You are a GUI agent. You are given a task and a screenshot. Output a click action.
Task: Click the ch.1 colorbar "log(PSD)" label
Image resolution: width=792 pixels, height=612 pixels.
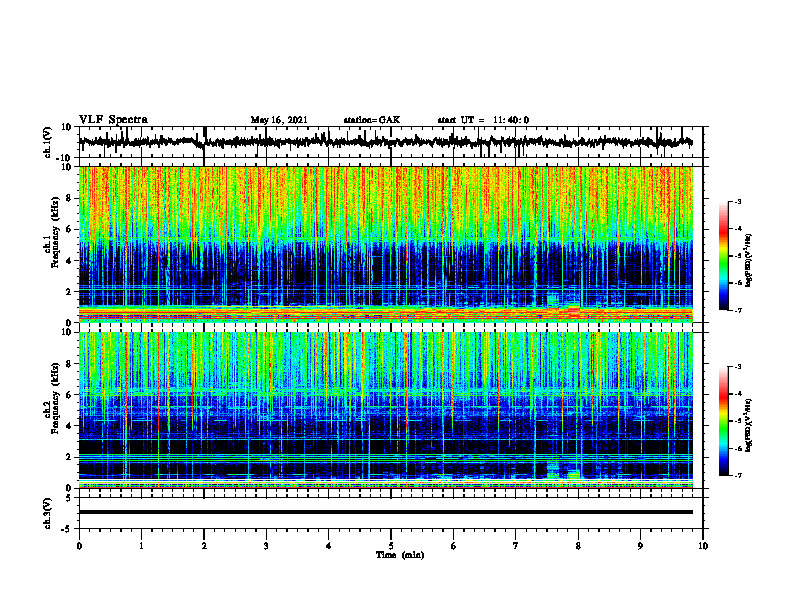[749, 261]
